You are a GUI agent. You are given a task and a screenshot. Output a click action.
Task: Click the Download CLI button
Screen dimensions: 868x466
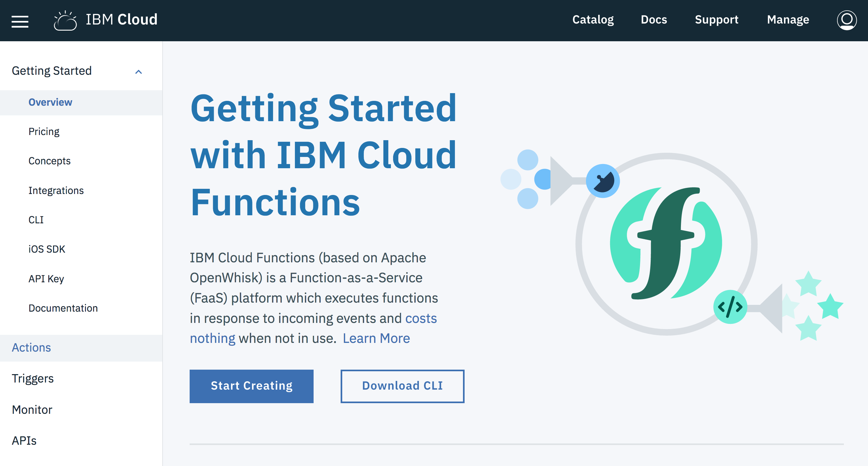click(x=402, y=386)
